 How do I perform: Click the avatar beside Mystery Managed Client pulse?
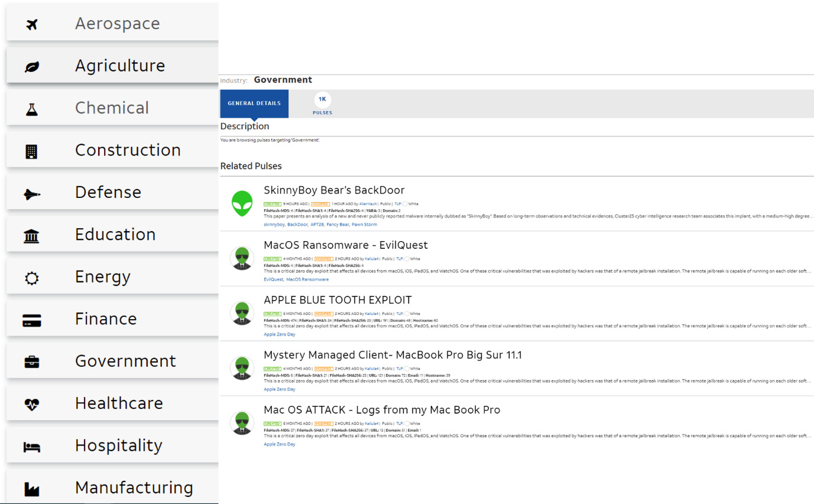point(242,368)
